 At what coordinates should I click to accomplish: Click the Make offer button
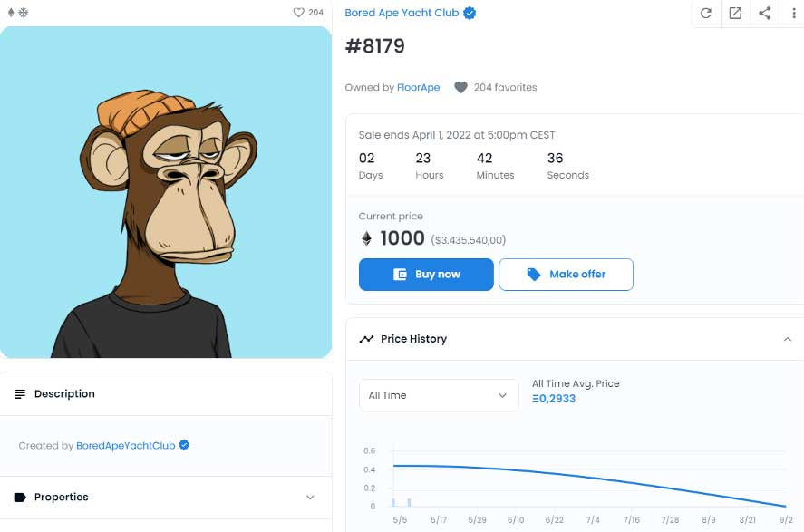566,275
